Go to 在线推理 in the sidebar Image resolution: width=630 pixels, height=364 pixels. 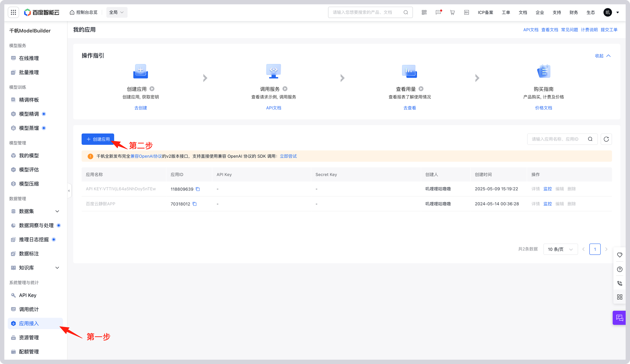click(29, 58)
